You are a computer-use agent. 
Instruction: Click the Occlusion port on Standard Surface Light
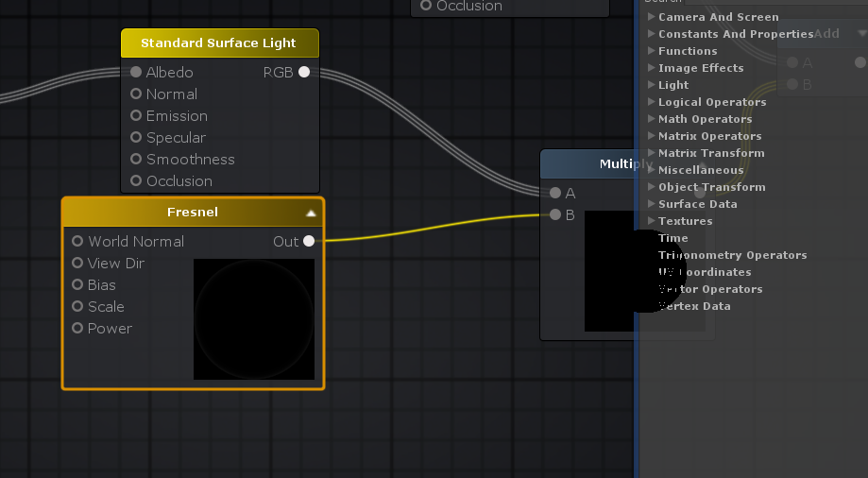(x=136, y=180)
